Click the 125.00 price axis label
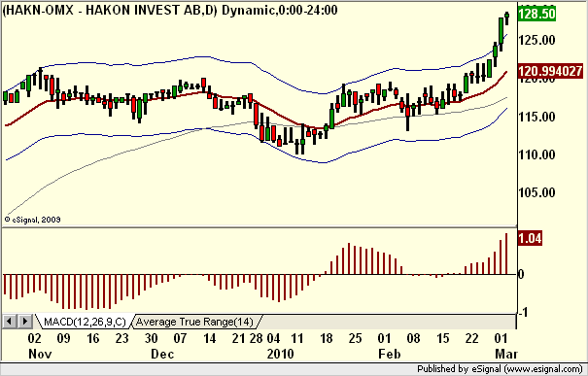The width and height of the screenshot is (588, 376). tap(537, 40)
